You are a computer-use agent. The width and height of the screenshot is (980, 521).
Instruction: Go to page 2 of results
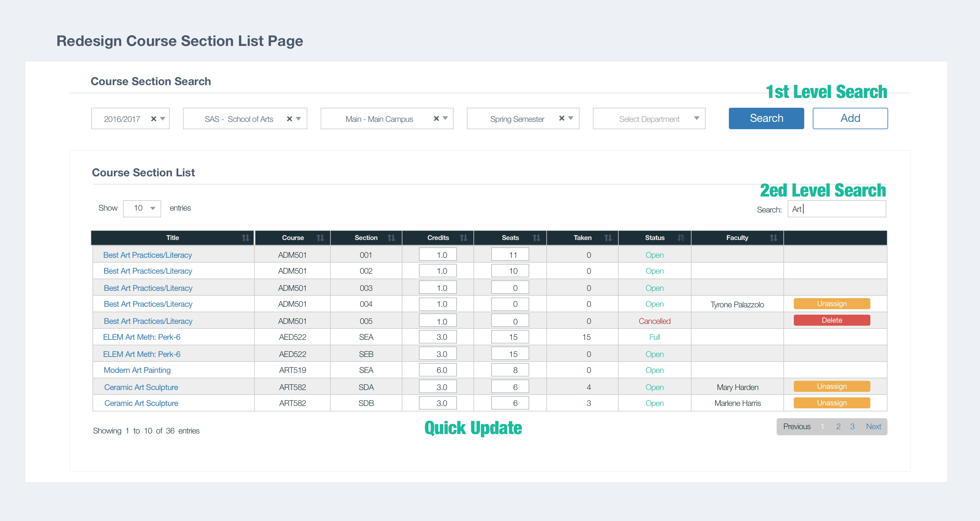point(838,427)
